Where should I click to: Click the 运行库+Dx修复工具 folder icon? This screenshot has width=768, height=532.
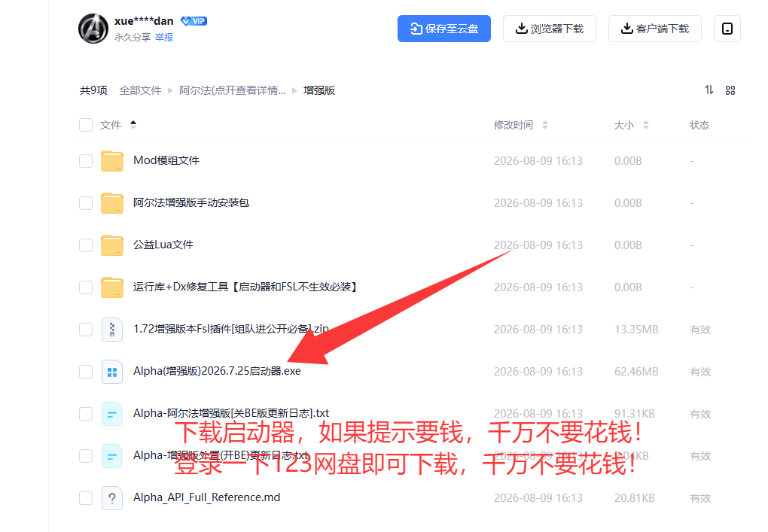pos(112,287)
